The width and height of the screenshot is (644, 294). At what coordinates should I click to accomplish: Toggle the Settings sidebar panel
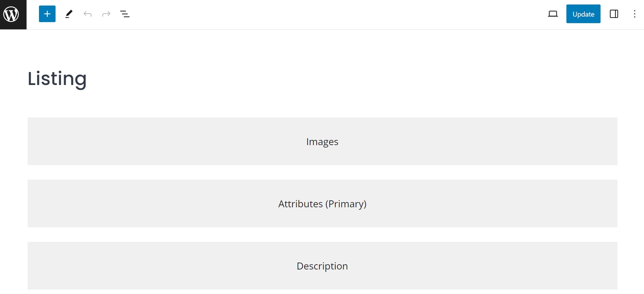coord(614,14)
